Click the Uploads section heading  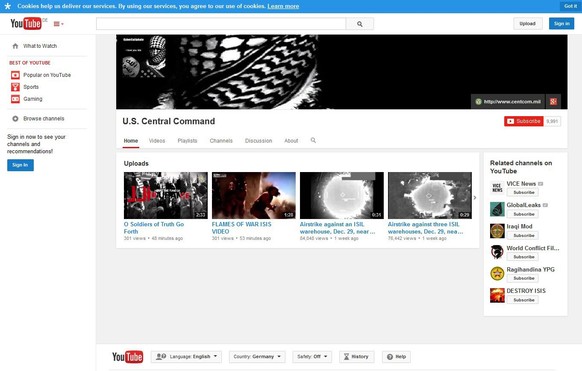(x=136, y=164)
